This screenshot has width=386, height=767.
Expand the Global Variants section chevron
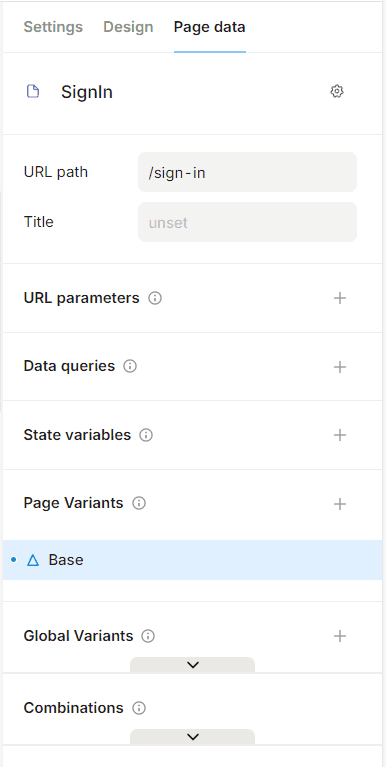193,665
